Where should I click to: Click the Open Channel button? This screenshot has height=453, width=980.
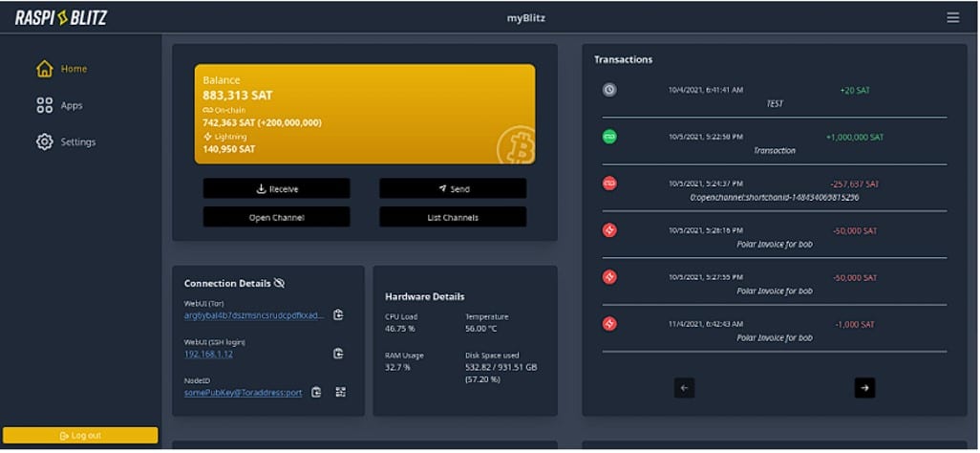tap(276, 217)
